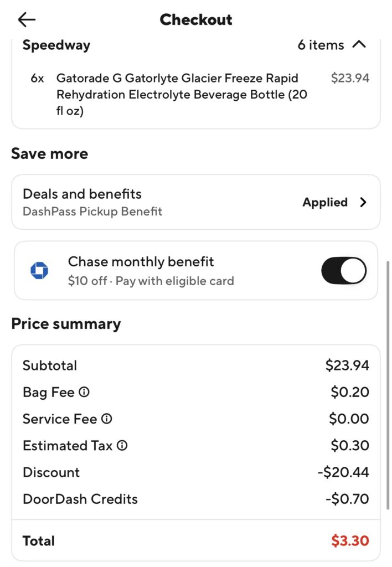Click the 6 items count label
392x567 pixels.
(321, 45)
